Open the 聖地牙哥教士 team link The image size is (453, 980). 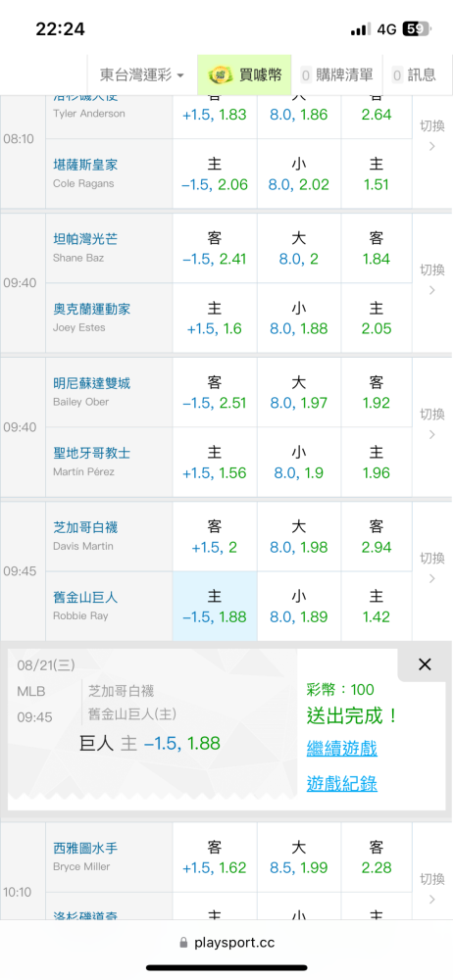point(91,453)
